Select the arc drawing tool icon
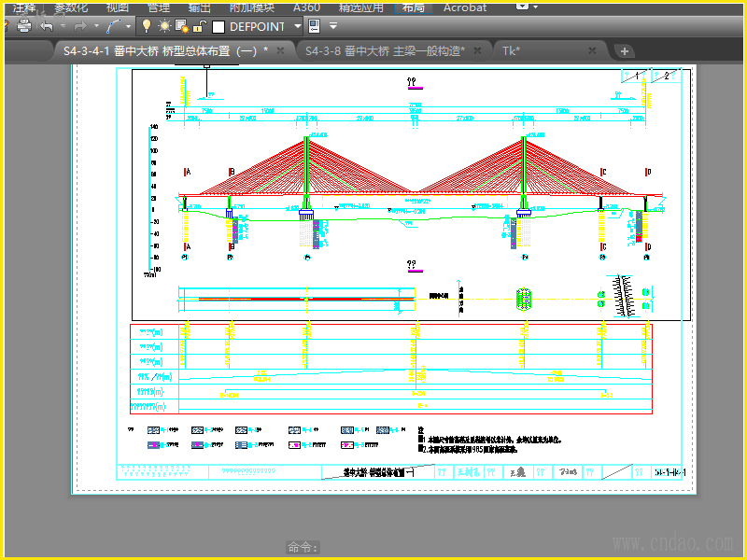 (115, 26)
